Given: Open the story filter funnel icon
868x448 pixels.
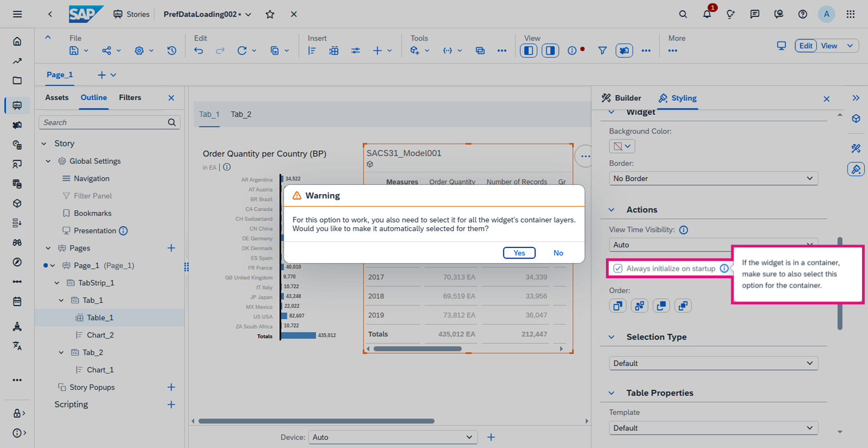Looking at the screenshot, I should point(602,50).
